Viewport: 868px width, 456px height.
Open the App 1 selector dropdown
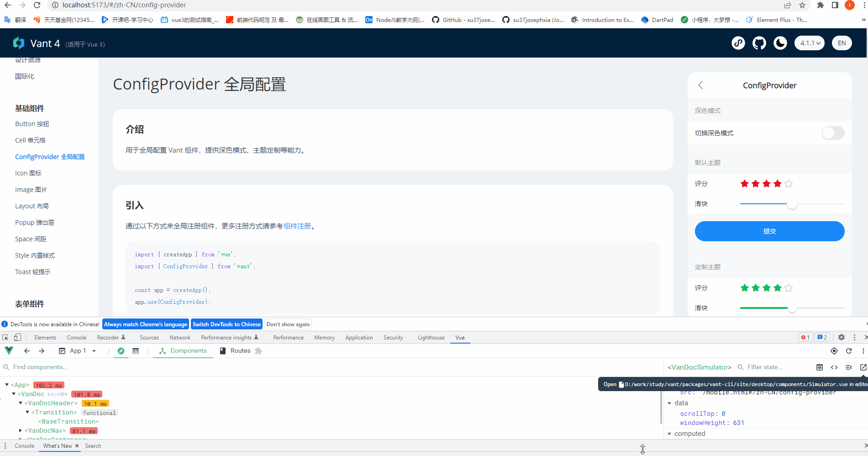78,351
